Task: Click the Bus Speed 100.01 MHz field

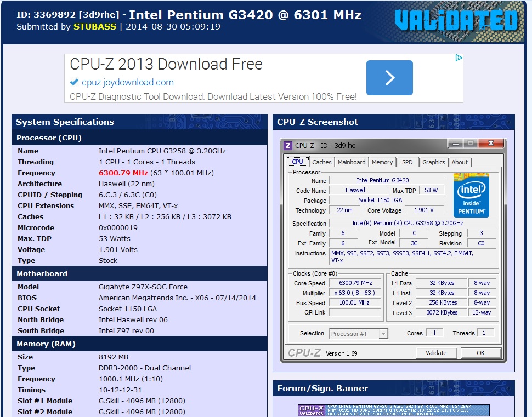Action: click(x=355, y=302)
